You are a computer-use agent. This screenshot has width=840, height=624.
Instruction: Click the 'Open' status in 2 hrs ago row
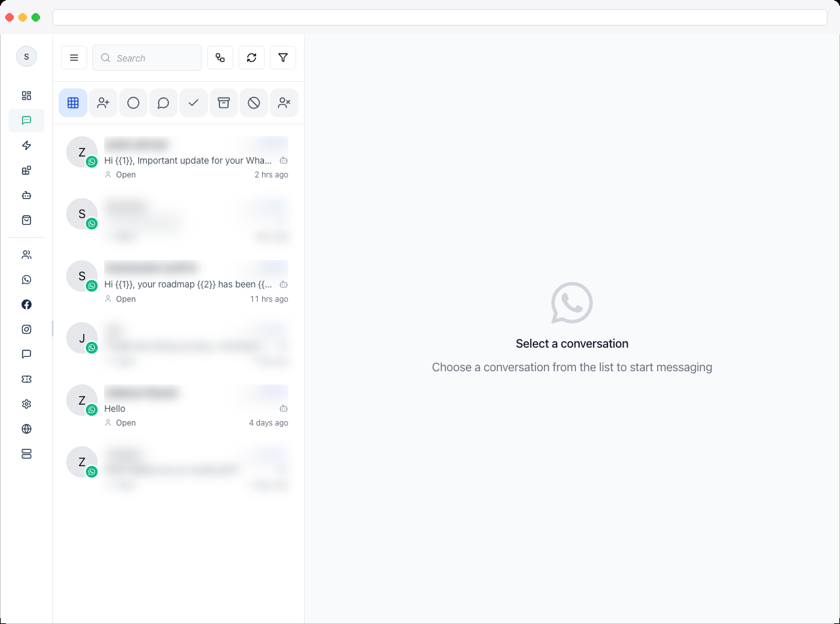click(126, 175)
